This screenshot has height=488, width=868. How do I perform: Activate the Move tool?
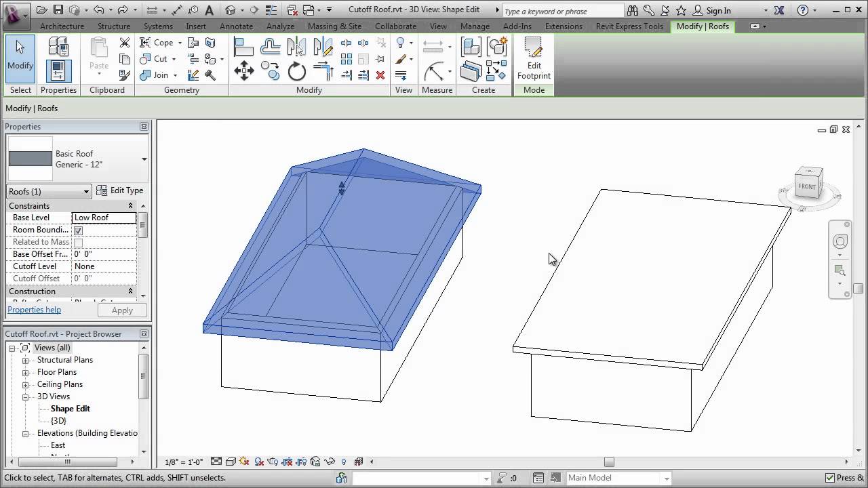[x=243, y=70]
